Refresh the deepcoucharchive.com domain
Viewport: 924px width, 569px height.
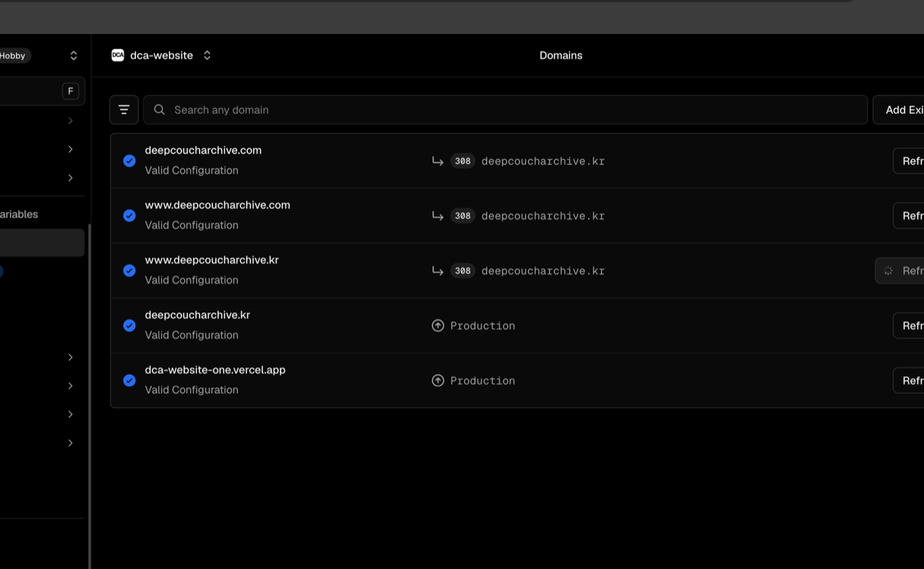pyautogui.click(x=909, y=161)
